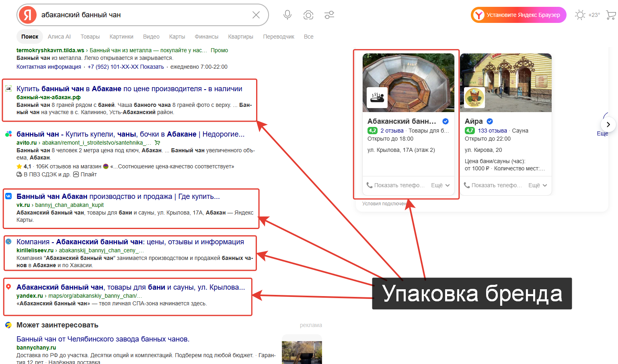Image resolution: width=618 pixels, height=364 pixels.
Task: Open Yandex Maps result 'Абаканский банный чан, товары'
Action: 131,287
